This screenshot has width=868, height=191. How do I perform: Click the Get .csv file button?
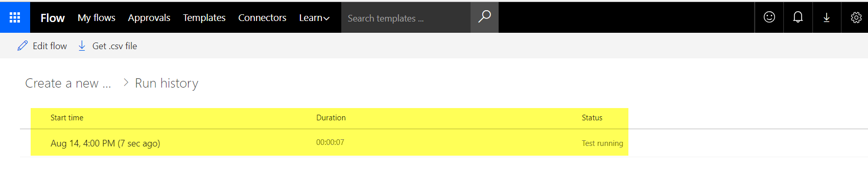click(107, 46)
